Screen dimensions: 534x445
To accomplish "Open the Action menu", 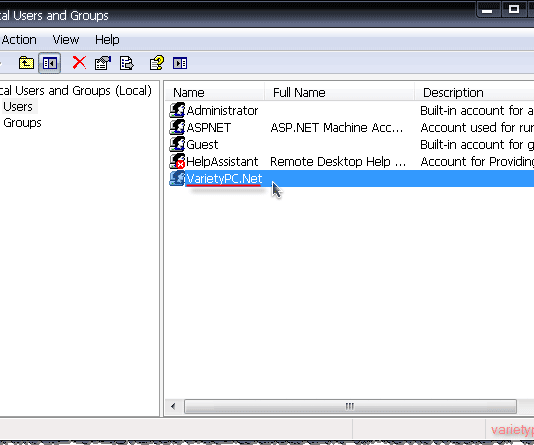I will [19, 40].
